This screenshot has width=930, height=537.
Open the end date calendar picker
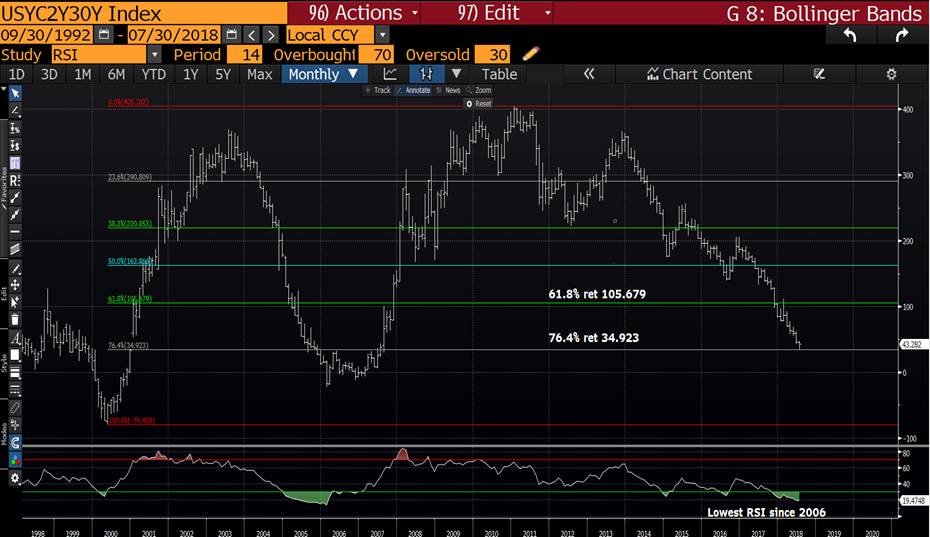pos(231,34)
